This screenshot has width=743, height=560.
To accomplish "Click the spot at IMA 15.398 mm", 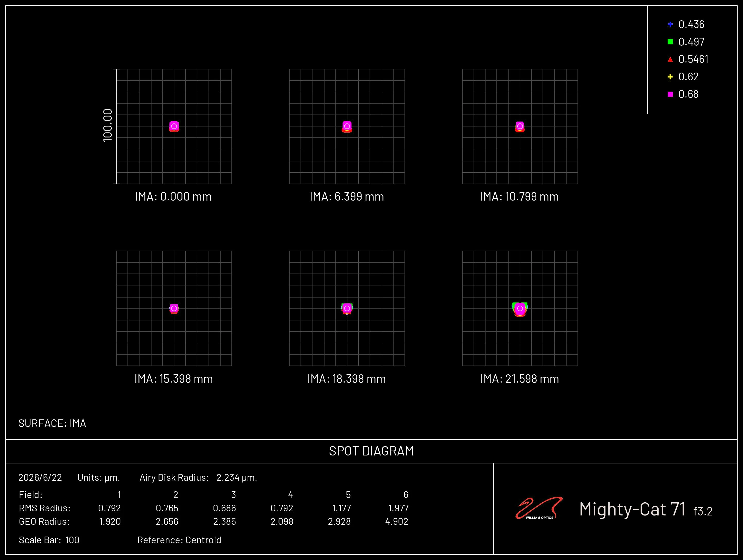I will [174, 309].
